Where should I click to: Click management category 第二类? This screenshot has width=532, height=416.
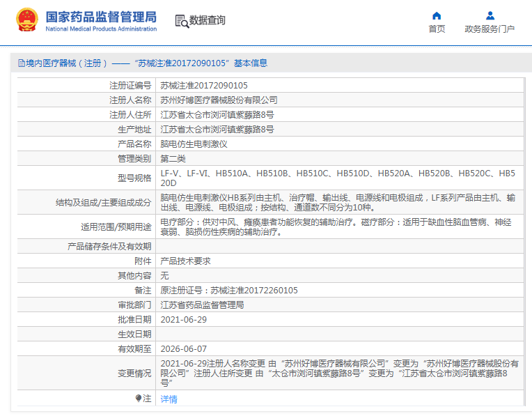(173, 159)
